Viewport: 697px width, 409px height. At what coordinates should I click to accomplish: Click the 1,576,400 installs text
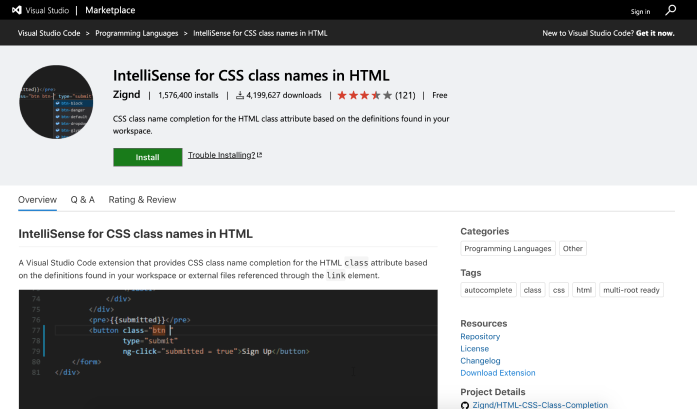coord(188,95)
